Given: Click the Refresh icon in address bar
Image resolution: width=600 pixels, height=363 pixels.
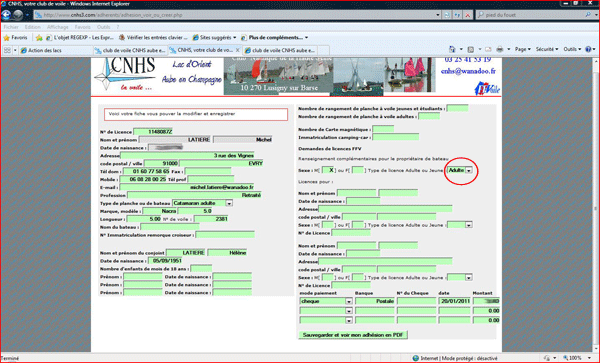Looking at the screenshot, I should 457,15.
